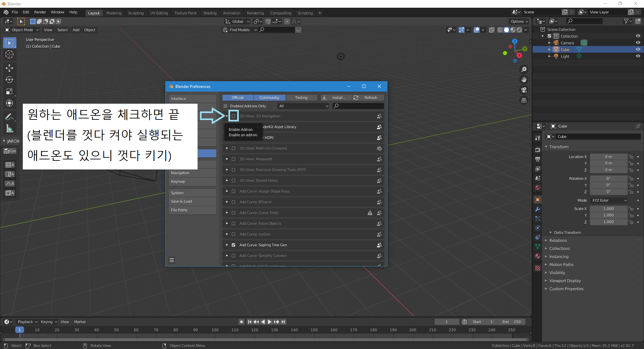Activate the Scale tool
The height and width of the screenshot is (349, 644).
[9, 91]
